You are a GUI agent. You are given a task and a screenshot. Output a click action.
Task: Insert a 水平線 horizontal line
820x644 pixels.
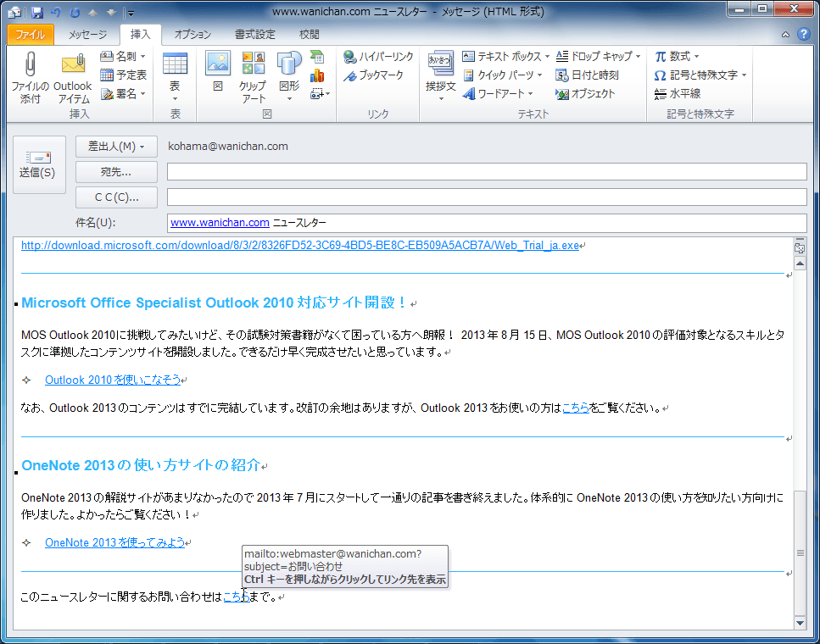(678, 93)
